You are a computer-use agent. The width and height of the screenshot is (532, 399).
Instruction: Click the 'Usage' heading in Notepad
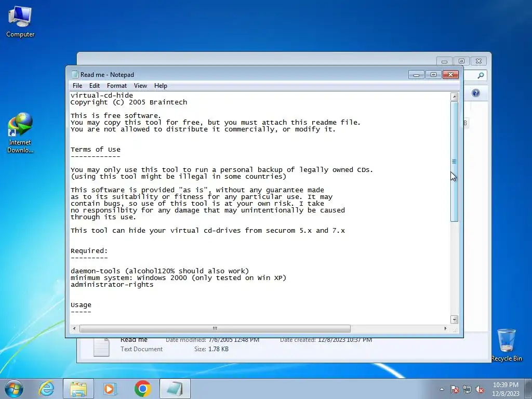[81, 305]
